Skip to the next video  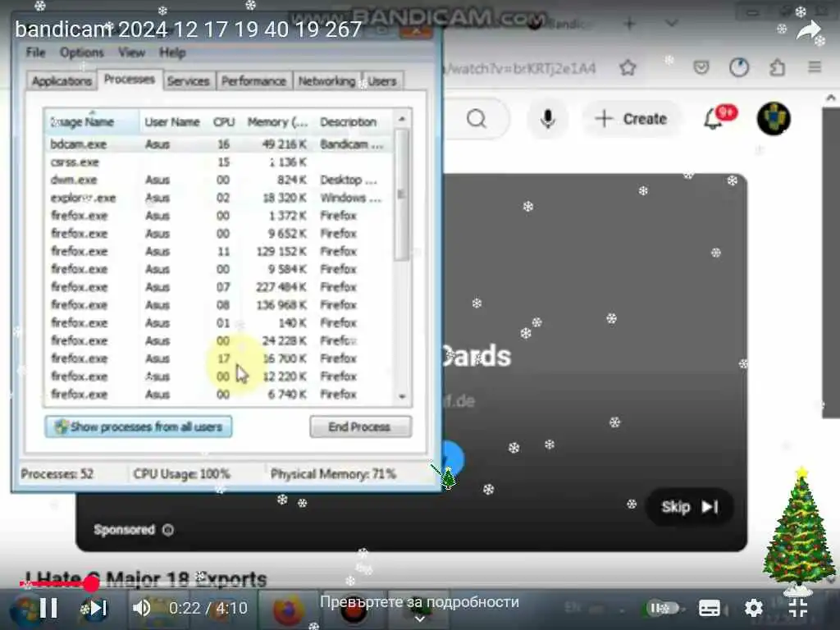click(x=98, y=608)
